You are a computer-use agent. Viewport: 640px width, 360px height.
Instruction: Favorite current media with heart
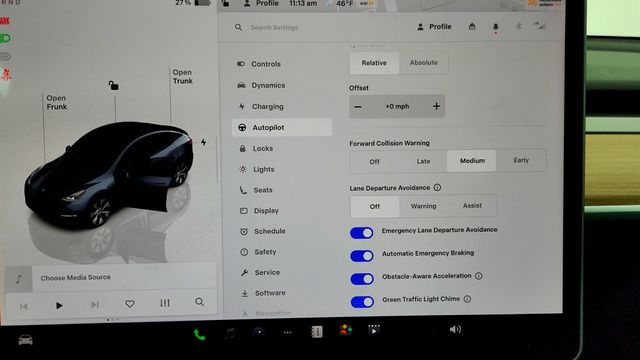[x=130, y=304]
